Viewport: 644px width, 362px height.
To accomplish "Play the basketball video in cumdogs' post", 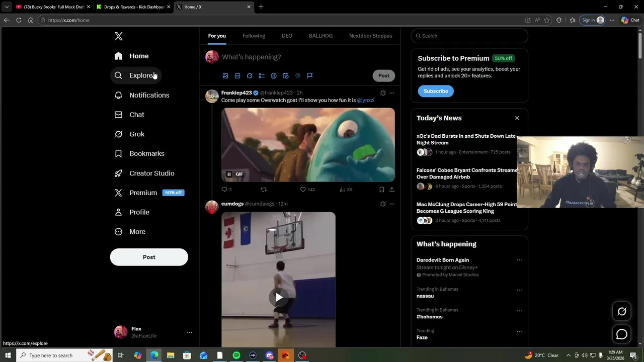I will point(279,297).
